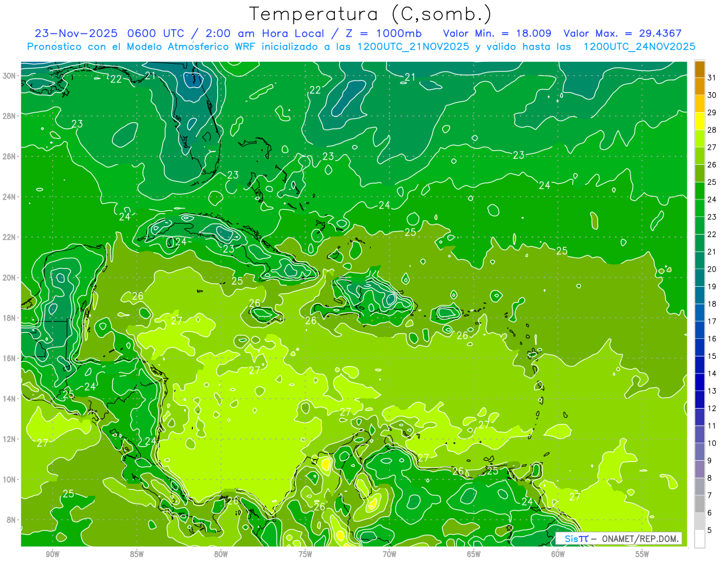
Task: Click the '90W' longitude label
Action: pos(52,554)
